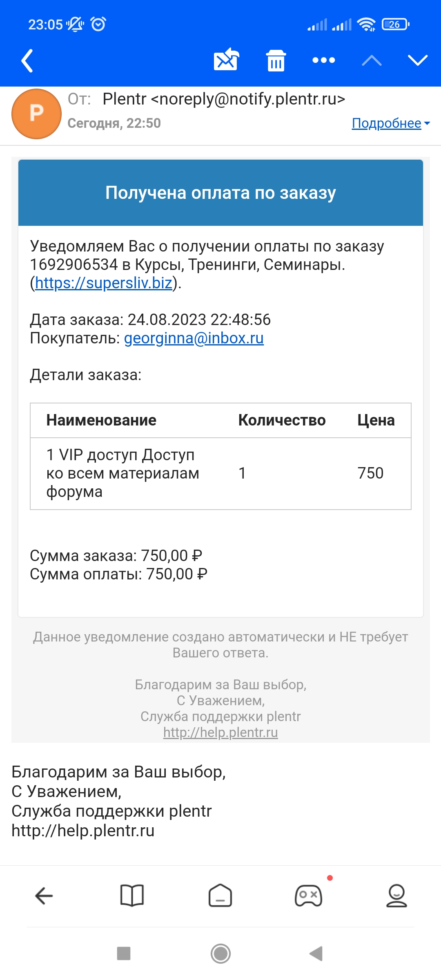The image size is (441, 980).
Task: Open gray http://help.plentr.ru link
Action: pos(220,733)
